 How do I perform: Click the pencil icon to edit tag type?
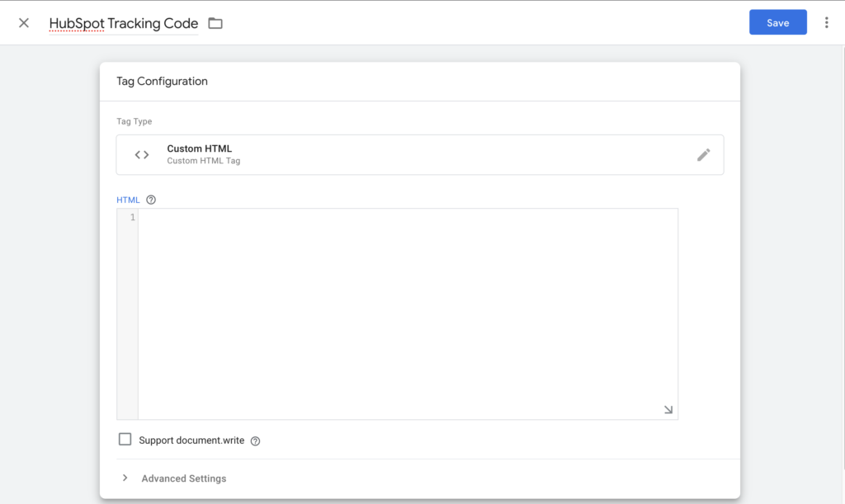703,154
